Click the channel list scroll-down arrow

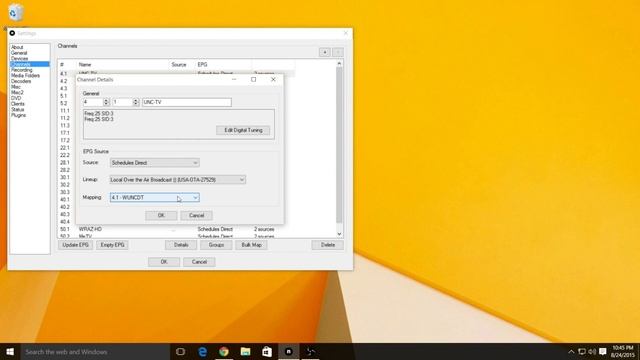pyautogui.click(x=339, y=234)
